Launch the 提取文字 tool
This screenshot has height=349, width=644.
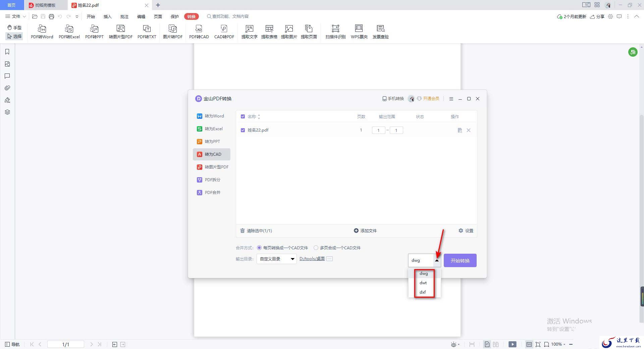click(249, 32)
